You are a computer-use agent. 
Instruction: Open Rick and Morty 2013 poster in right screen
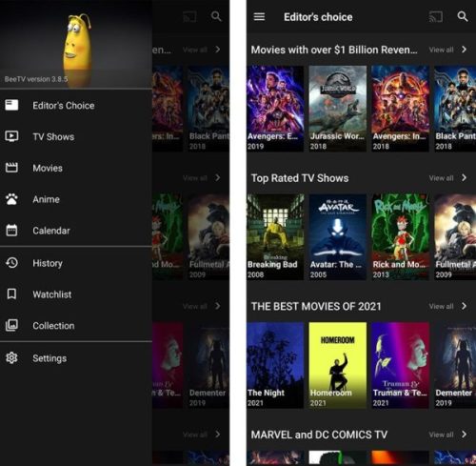point(400,237)
